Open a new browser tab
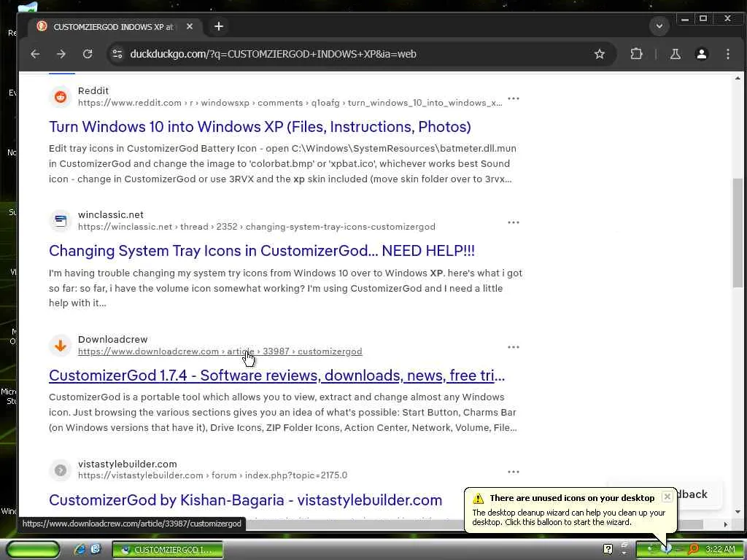The image size is (747, 560). click(x=219, y=27)
